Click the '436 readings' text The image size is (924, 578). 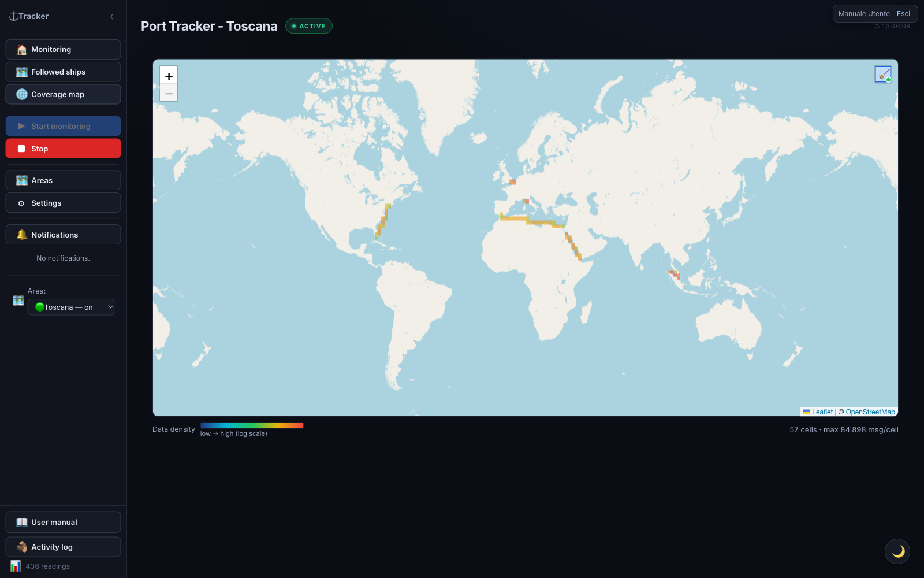click(48, 566)
